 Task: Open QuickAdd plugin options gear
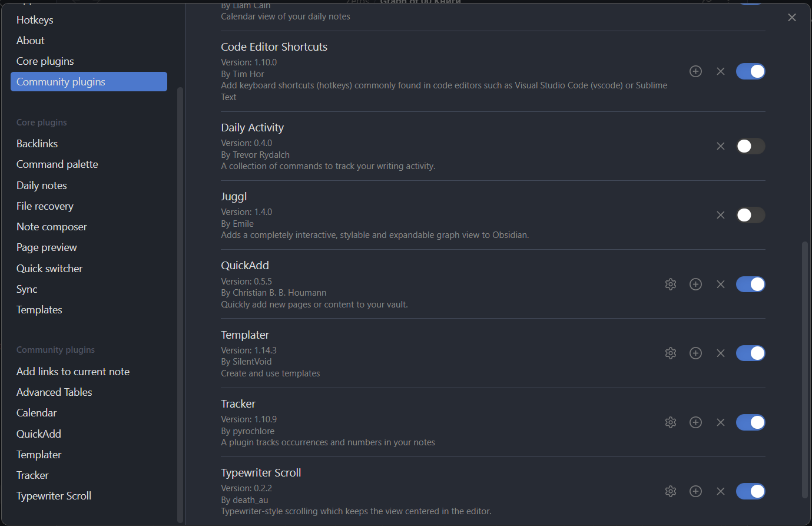click(x=671, y=284)
